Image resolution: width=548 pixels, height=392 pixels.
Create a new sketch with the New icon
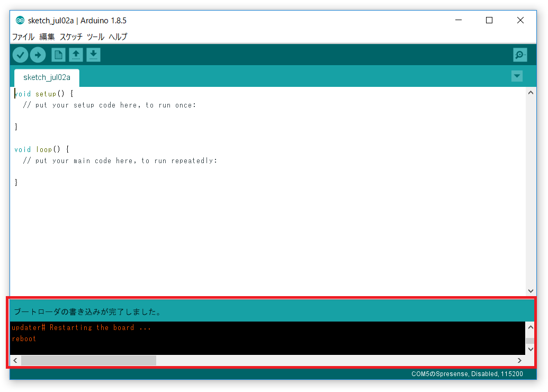point(58,55)
